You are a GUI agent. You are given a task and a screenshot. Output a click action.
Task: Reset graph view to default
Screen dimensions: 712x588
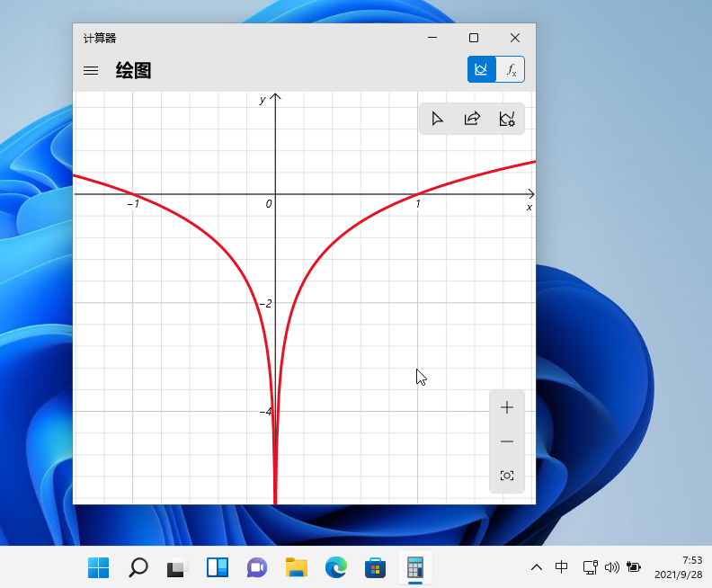click(x=507, y=476)
